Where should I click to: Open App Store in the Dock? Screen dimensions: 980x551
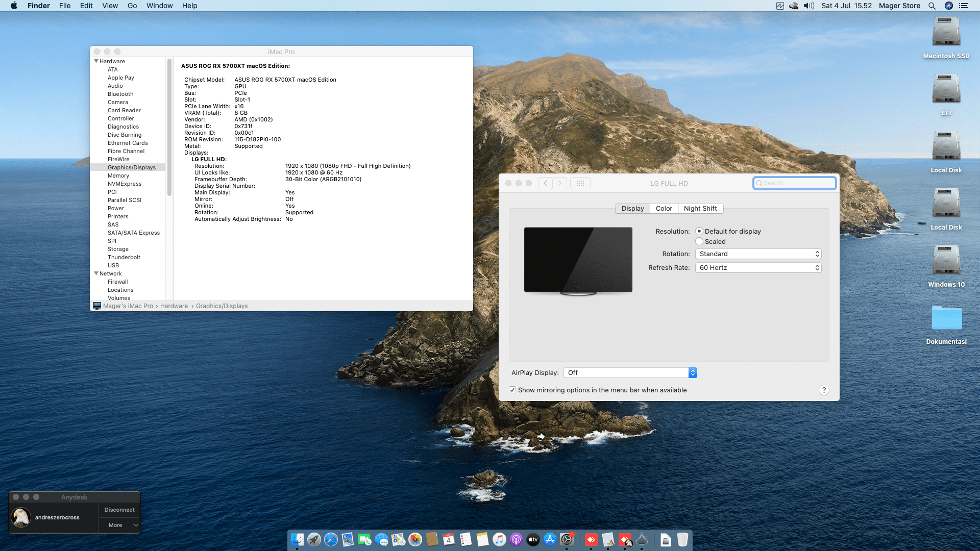coord(550,539)
